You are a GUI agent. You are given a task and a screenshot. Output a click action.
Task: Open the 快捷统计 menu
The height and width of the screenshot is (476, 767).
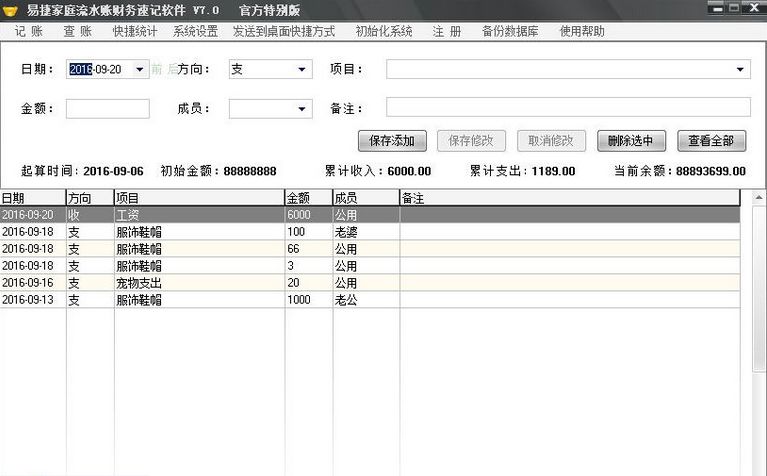135,31
